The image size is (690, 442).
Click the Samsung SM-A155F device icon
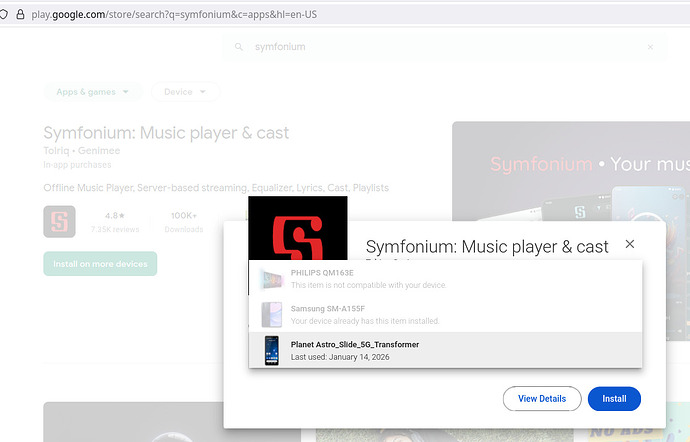271,314
